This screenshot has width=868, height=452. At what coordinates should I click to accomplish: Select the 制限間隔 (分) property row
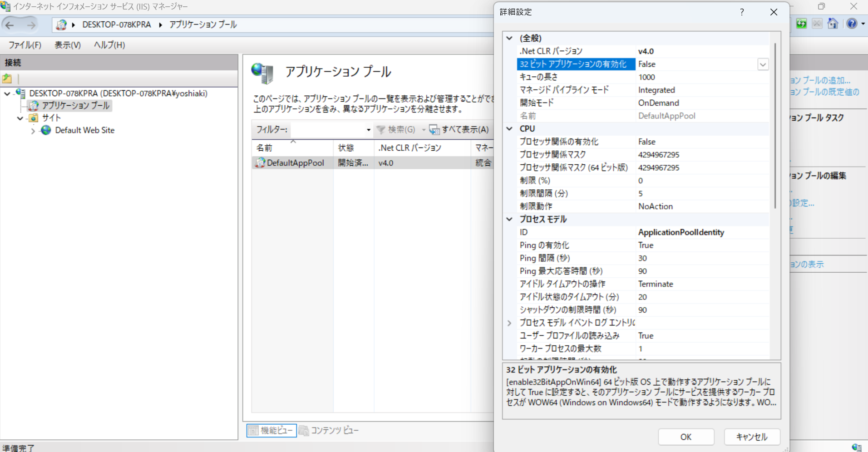pyautogui.click(x=643, y=194)
